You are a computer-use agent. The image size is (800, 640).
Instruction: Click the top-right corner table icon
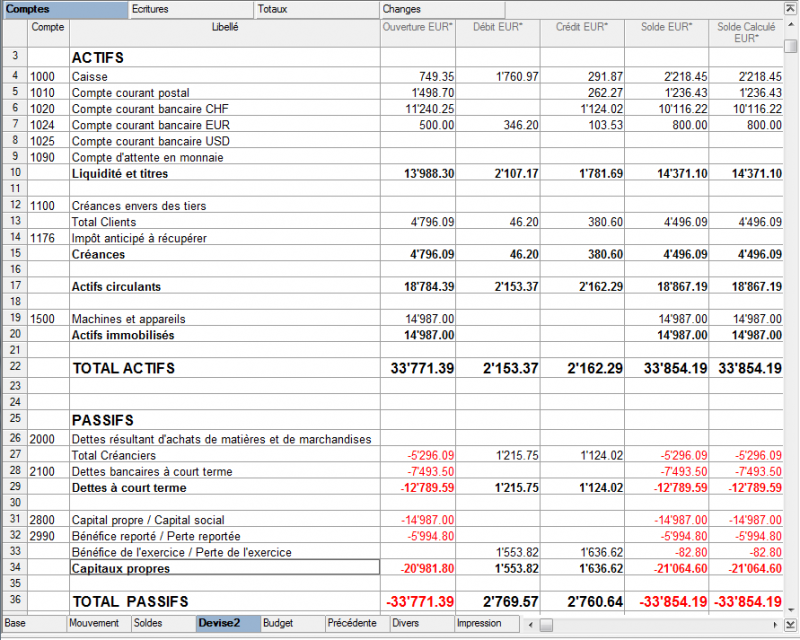point(791,9)
